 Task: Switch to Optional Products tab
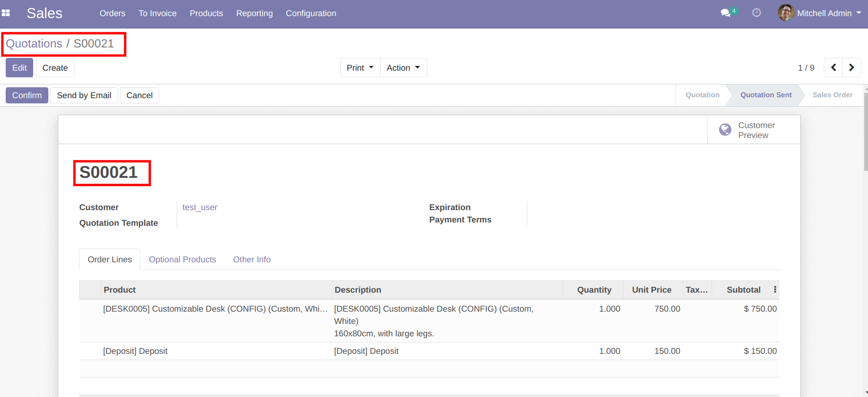click(182, 259)
